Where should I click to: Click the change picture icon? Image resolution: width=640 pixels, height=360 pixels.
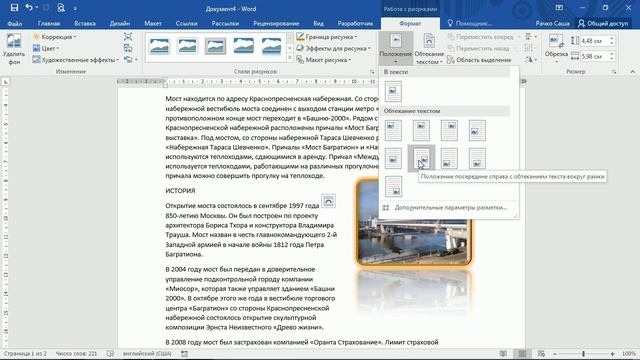tap(128, 48)
